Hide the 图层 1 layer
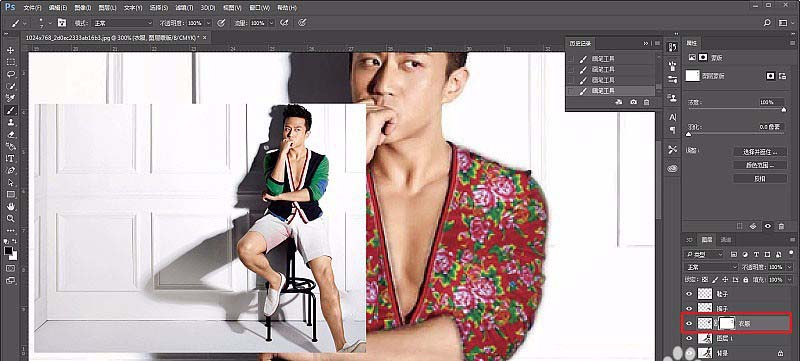 click(690, 338)
